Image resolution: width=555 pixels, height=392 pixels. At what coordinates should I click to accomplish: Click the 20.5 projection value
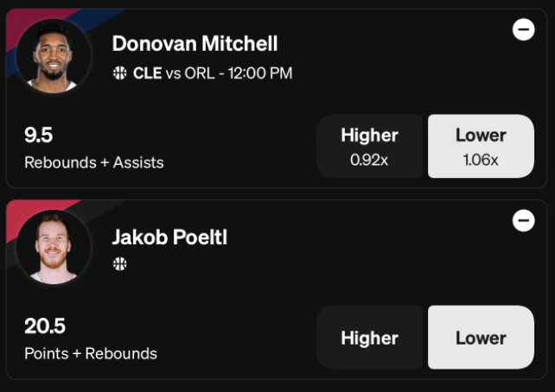pyautogui.click(x=45, y=326)
